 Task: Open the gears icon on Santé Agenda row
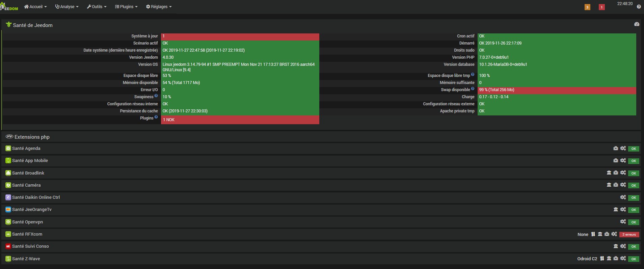coord(623,148)
